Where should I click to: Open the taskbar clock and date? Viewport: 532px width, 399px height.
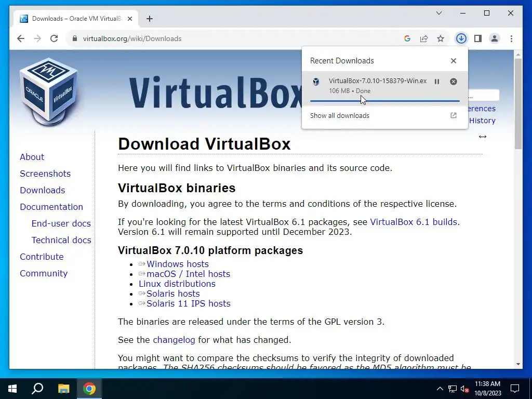point(487,389)
